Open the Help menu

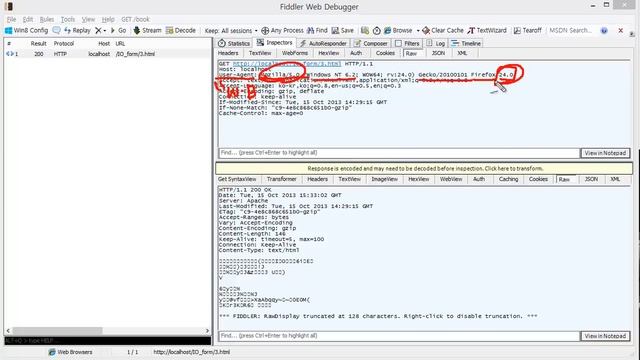click(x=108, y=19)
